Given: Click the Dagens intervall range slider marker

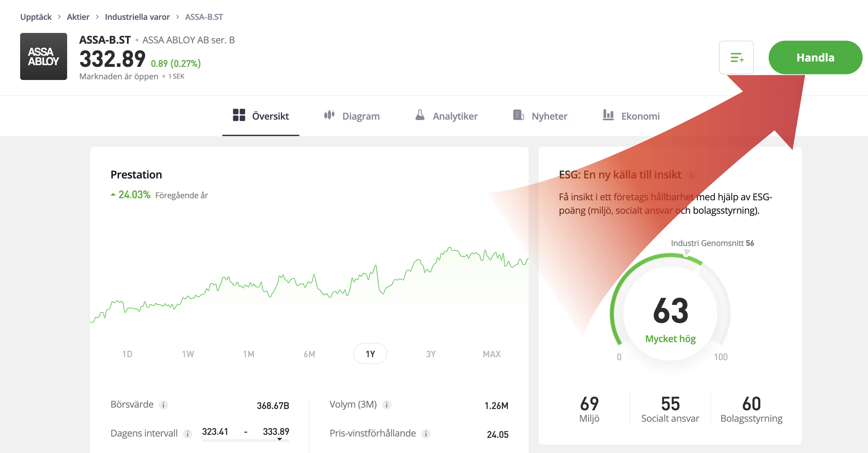Looking at the screenshot, I should point(279,439).
